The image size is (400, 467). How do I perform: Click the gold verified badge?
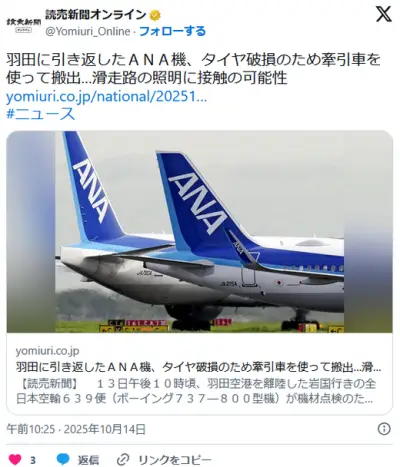(x=155, y=15)
